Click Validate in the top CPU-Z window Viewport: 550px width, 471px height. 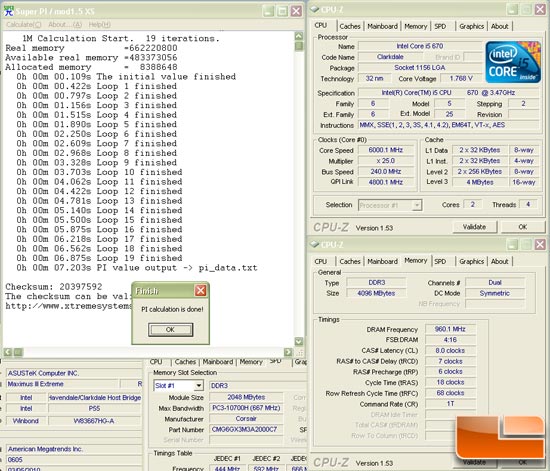click(x=474, y=227)
